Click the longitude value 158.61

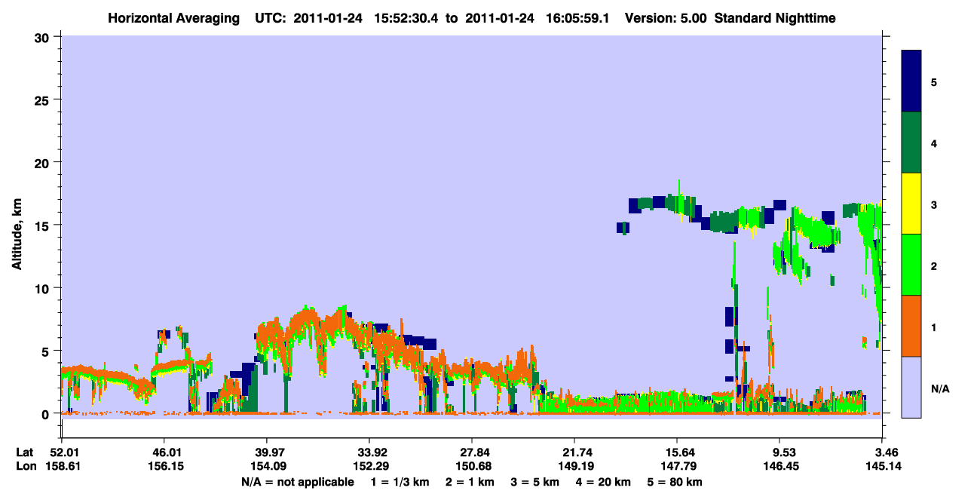click(62, 466)
